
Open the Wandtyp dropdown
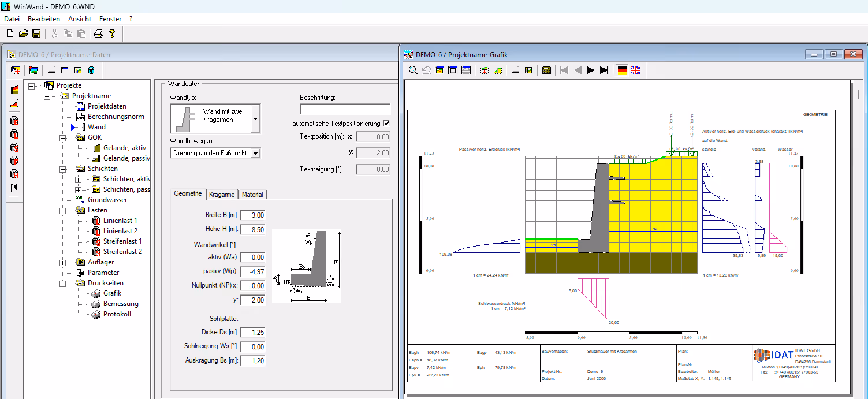pyautogui.click(x=256, y=119)
